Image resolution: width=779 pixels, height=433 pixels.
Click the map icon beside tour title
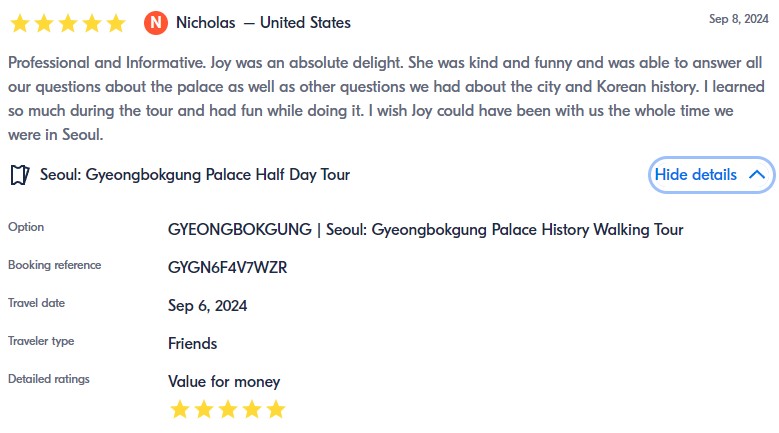(x=19, y=175)
